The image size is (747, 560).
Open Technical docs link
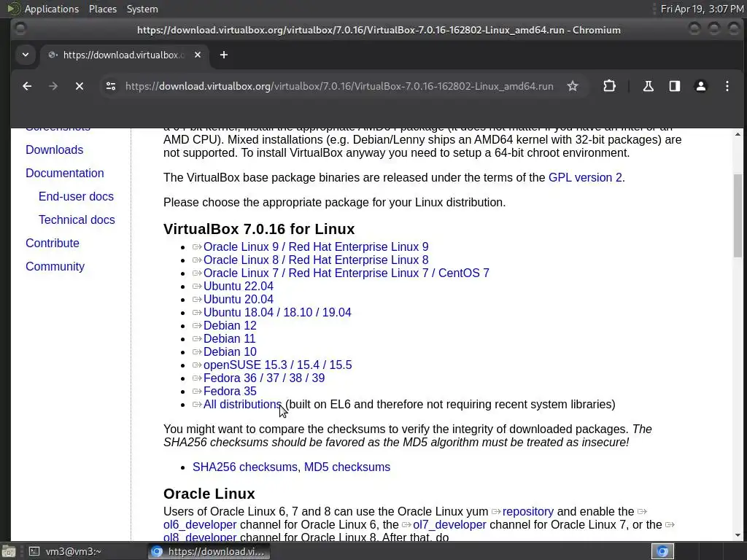[x=77, y=220]
